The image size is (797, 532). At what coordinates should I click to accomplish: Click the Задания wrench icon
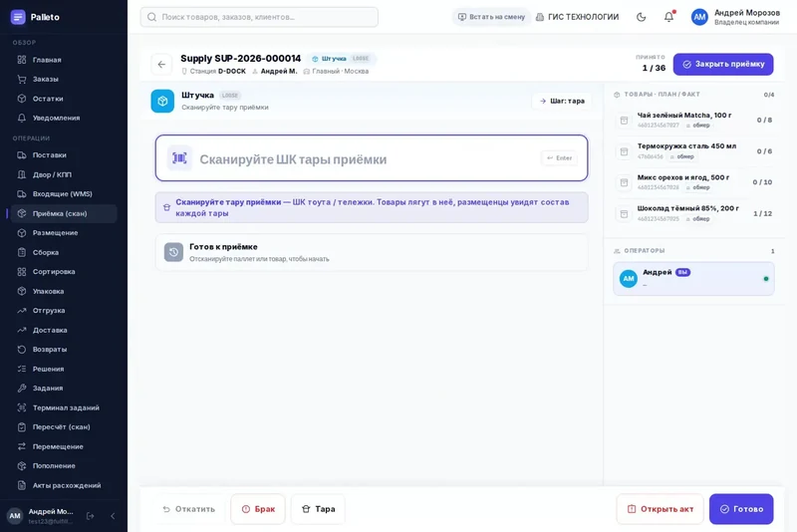coord(21,389)
